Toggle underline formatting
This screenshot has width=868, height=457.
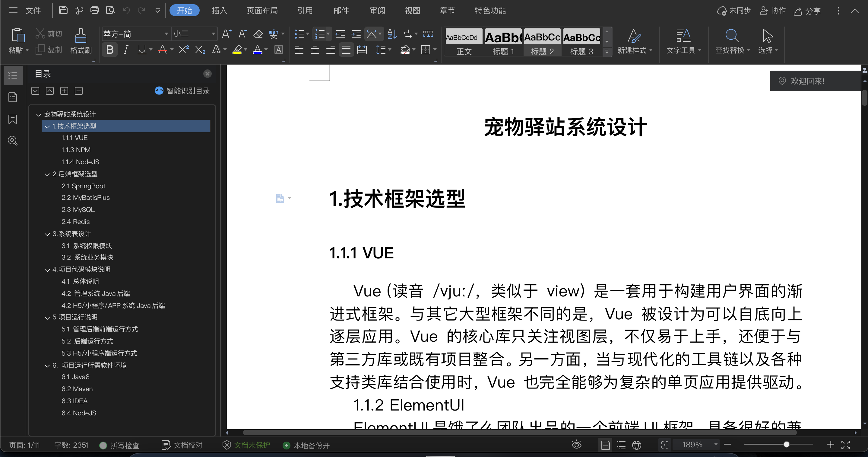click(x=141, y=50)
